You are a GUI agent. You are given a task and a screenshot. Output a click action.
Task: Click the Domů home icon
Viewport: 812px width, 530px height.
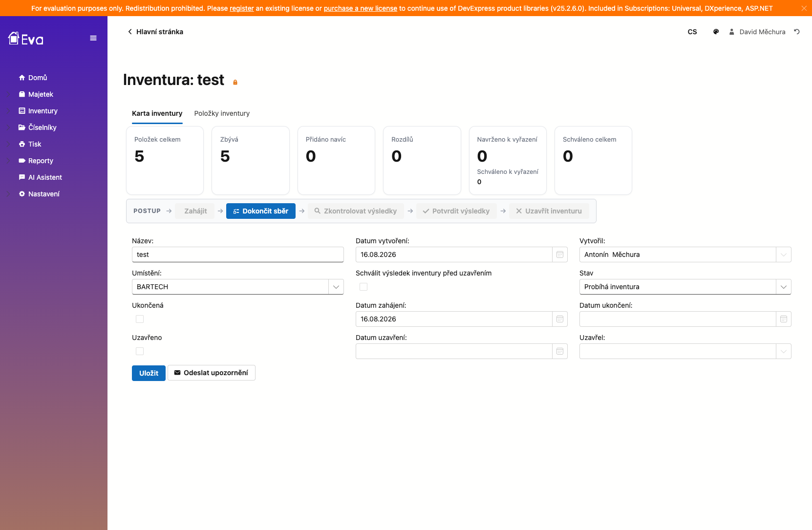click(x=22, y=78)
